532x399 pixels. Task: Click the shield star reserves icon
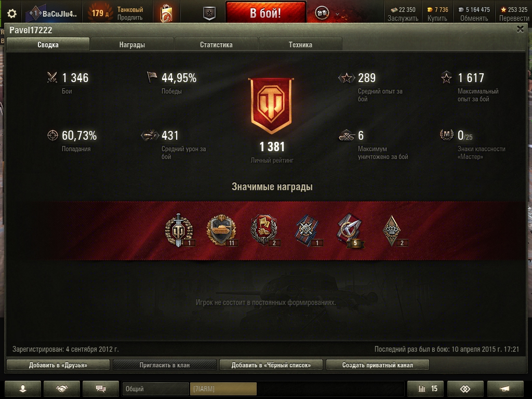coord(209,14)
